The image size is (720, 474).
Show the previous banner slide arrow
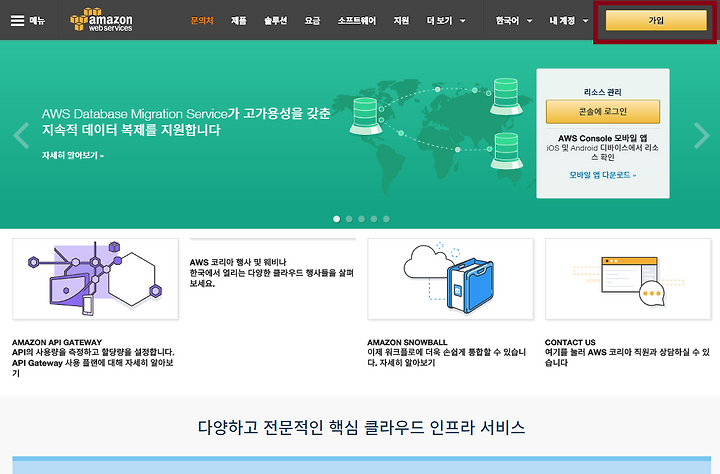coord(21,135)
